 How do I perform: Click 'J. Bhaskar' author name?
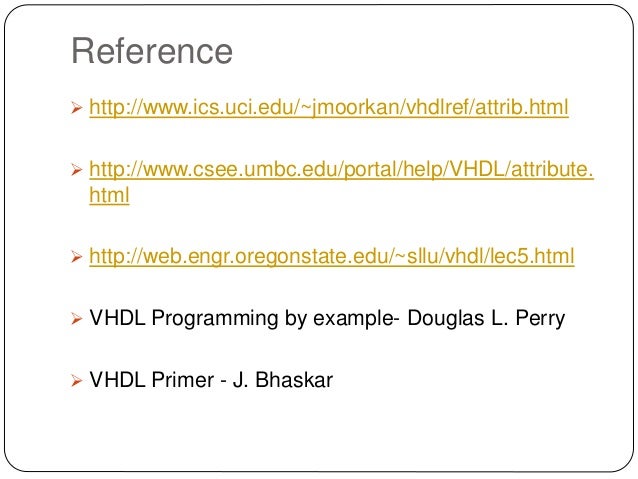point(282,380)
